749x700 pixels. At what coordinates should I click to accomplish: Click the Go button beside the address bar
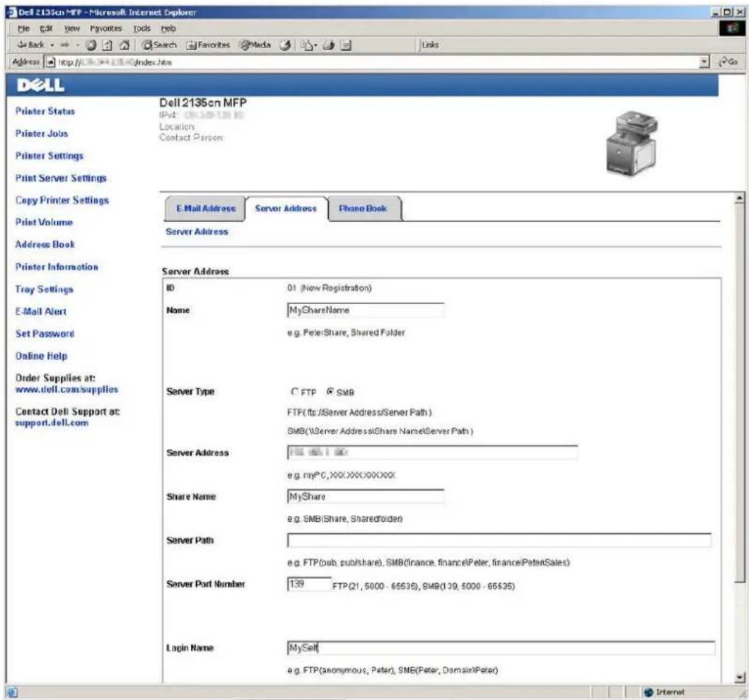click(728, 62)
